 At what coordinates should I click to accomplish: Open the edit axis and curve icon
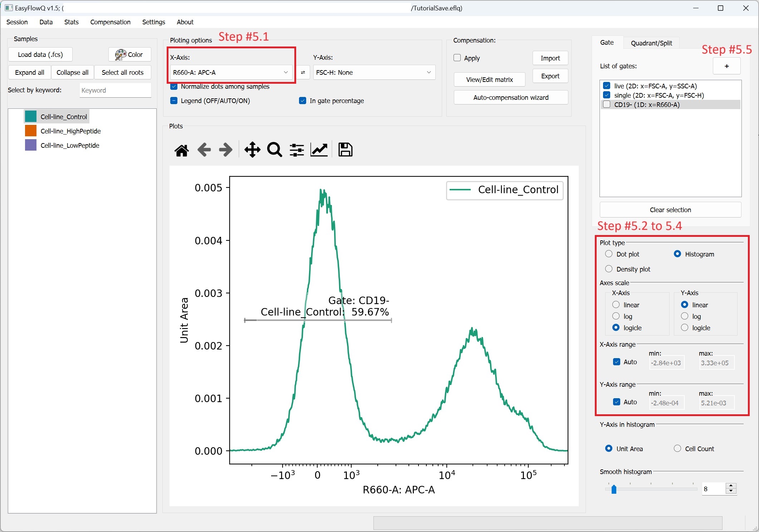click(319, 150)
